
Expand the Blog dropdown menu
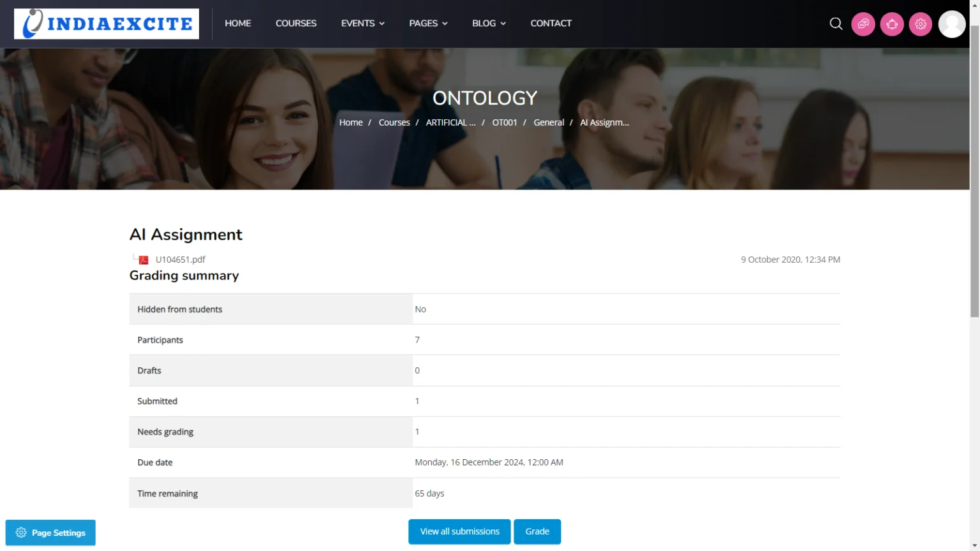(489, 24)
